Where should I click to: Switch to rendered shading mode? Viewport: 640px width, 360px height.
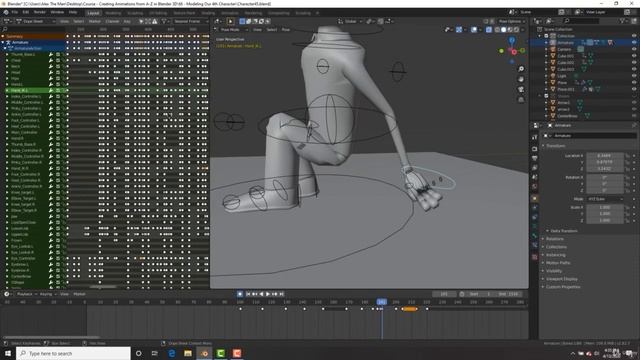tap(517, 30)
